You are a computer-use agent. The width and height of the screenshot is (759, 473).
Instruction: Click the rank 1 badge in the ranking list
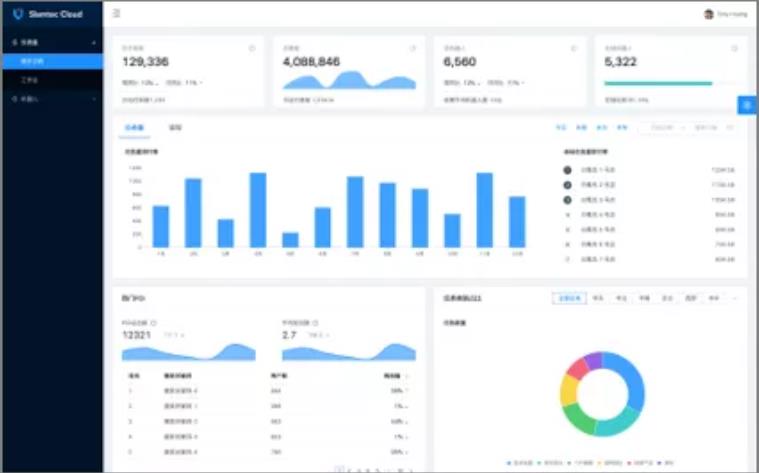pyautogui.click(x=567, y=170)
